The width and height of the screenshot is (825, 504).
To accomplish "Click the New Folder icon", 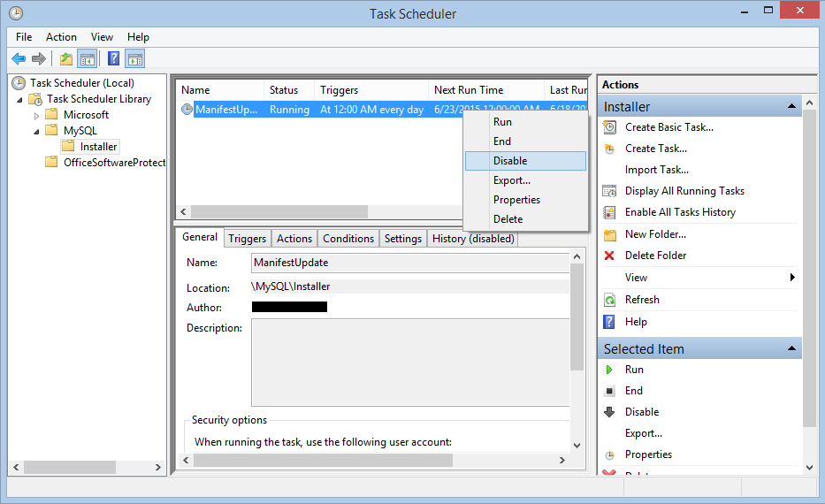I will 609,234.
